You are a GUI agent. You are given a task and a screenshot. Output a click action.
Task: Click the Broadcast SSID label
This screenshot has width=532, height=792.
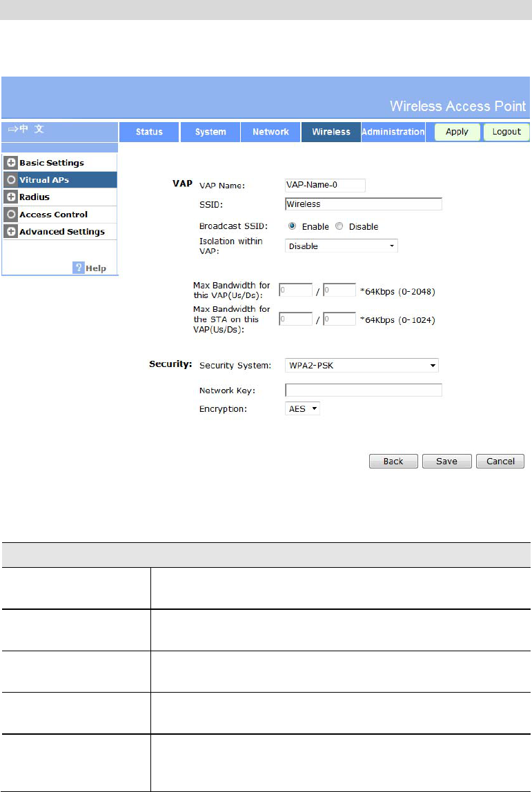pyautogui.click(x=233, y=226)
